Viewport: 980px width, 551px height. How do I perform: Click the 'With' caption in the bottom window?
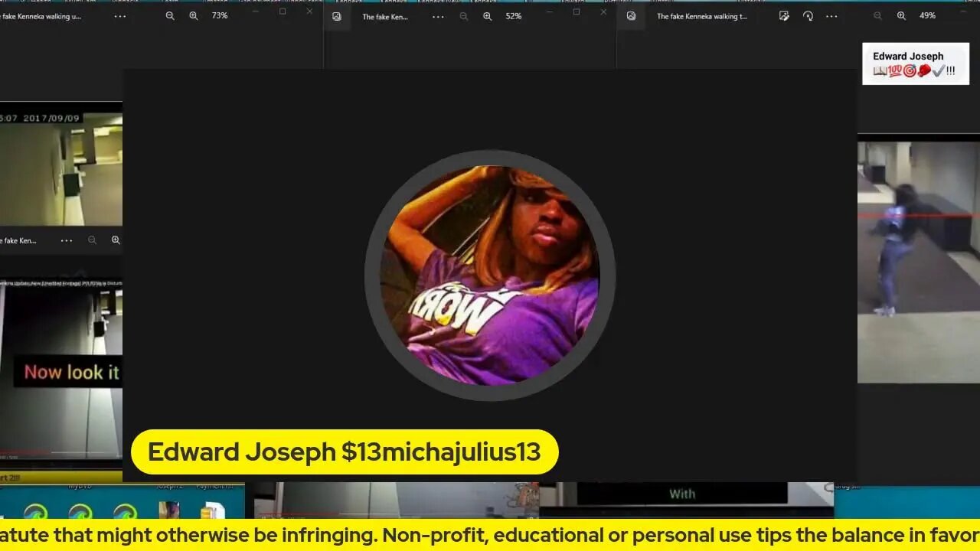tap(682, 494)
